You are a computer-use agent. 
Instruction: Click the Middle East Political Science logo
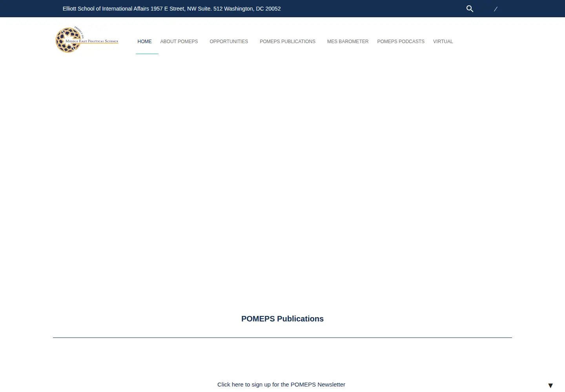(87, 40)
